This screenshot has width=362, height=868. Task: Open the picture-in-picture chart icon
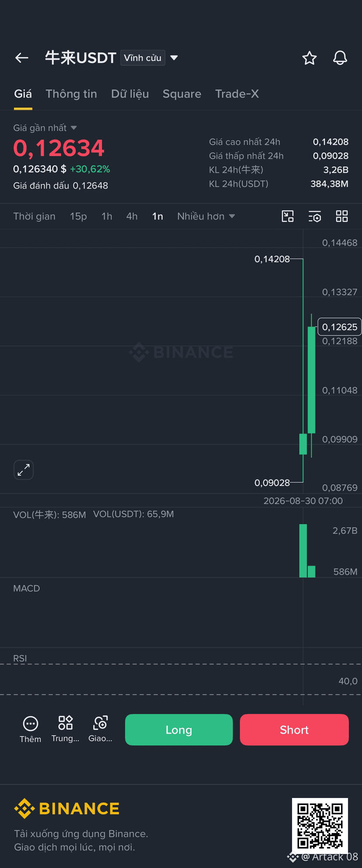[x=288, y=216]
